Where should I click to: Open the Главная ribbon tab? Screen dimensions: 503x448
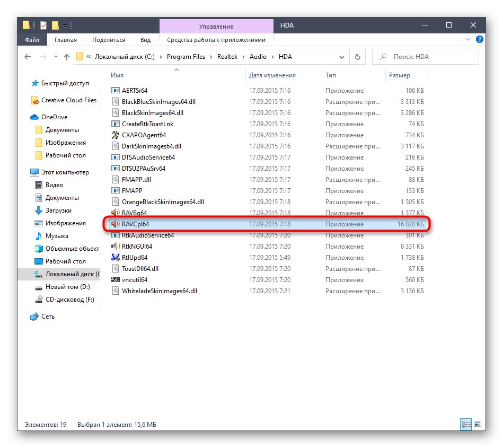tap(65, 40)
